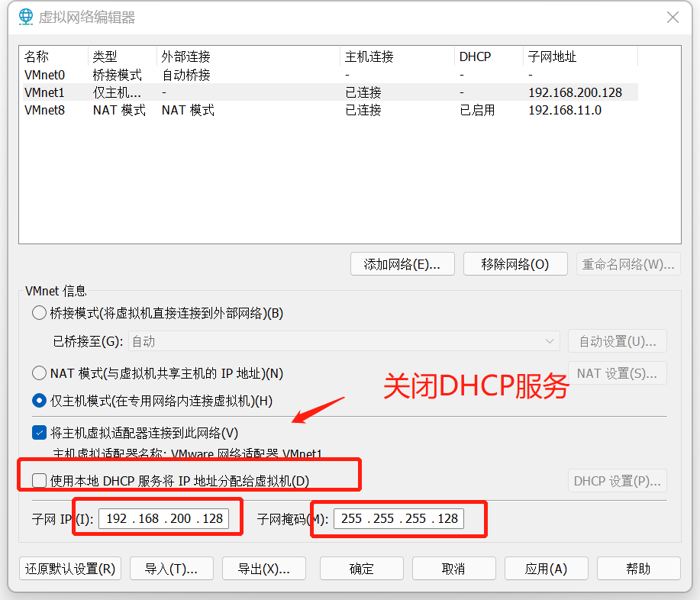Click 桥接模式 type cell of VMnet0
This screenshot has height=600, width=700.
pos(118,75)
